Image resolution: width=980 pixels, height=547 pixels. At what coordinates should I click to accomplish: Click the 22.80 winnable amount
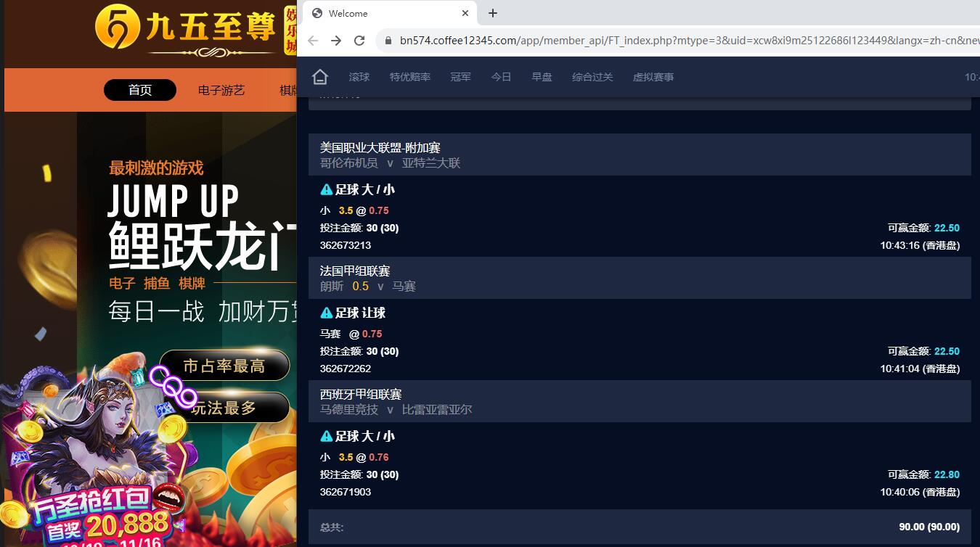pos(947,474)
